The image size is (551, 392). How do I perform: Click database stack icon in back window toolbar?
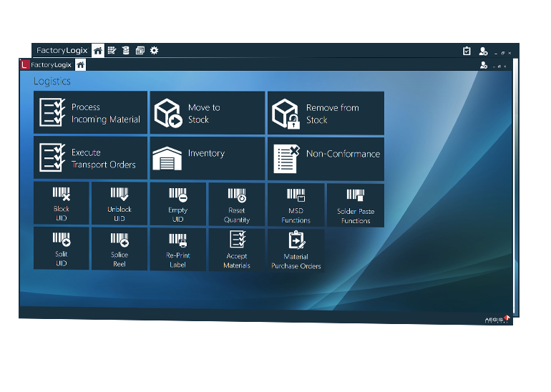126,51
